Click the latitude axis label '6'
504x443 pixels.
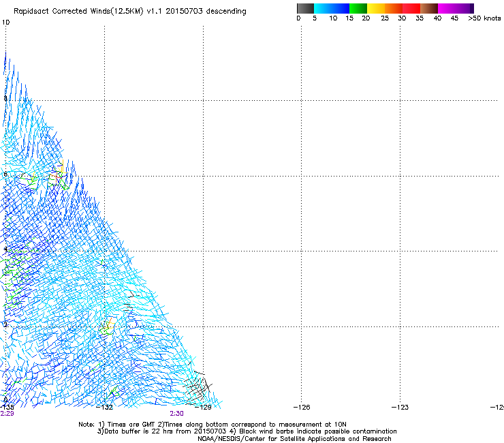coord(5,174)
